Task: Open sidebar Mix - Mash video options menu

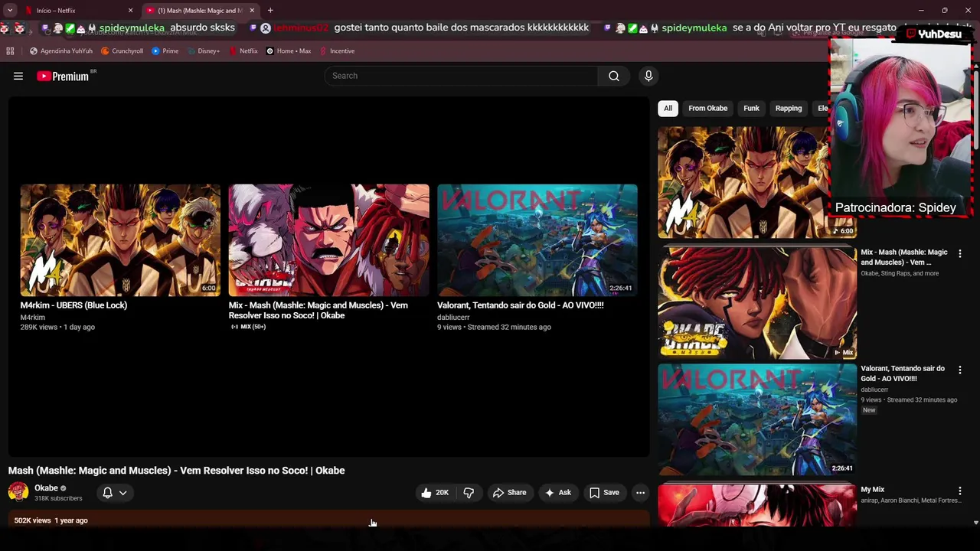Action: [959, 253]
